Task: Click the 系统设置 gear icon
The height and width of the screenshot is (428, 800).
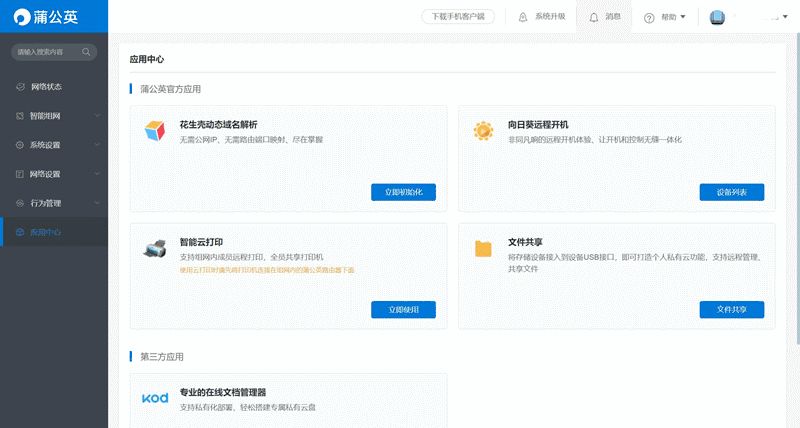Action: [x=20, y=145]
